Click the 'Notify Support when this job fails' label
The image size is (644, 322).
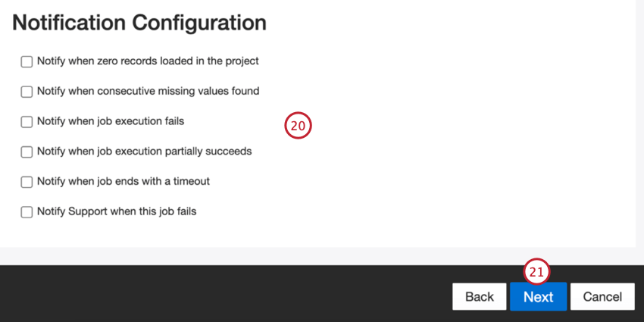(117, 211)
